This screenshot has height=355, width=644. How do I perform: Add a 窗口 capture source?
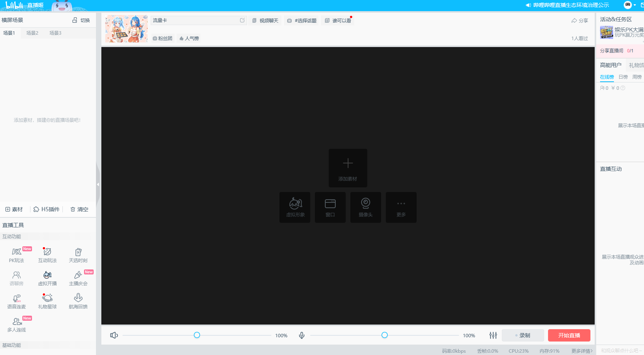[x=330, y=207]
